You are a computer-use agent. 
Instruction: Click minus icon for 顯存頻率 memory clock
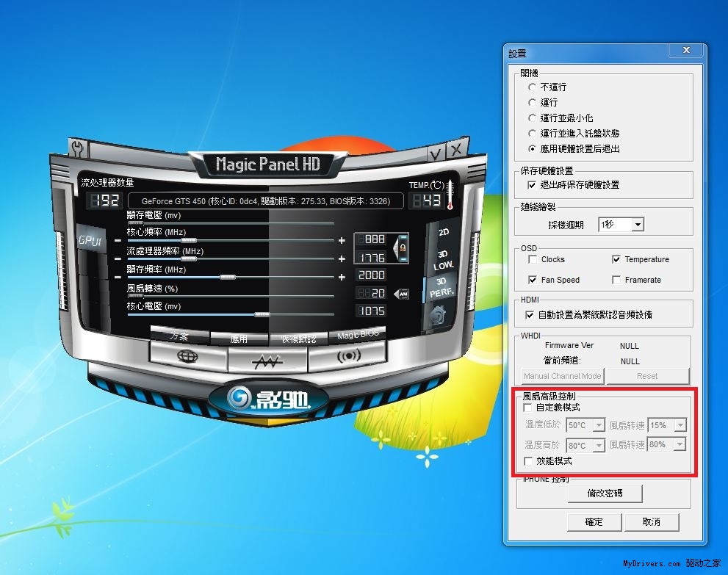pos(118,277)
